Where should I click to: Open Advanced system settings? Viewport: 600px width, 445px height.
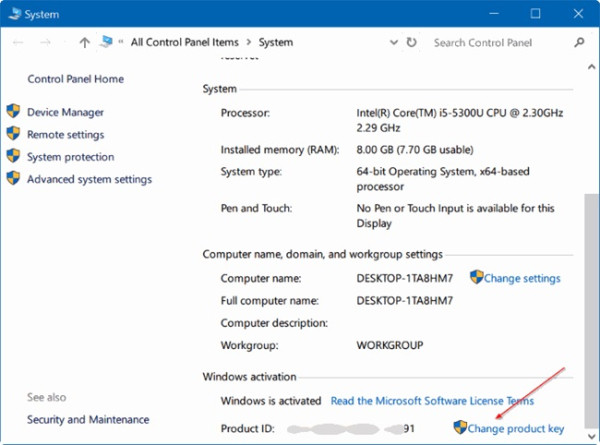click(x=90, y=179)
